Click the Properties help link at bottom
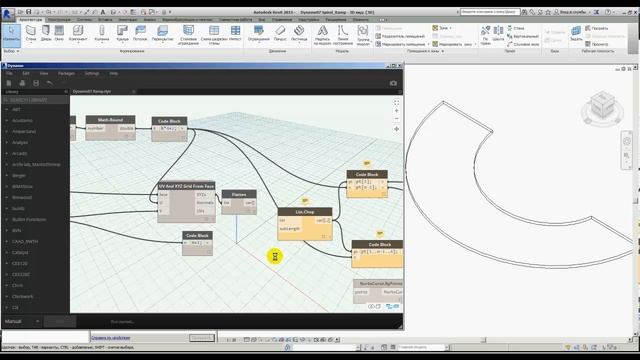 tap(111, 338)
